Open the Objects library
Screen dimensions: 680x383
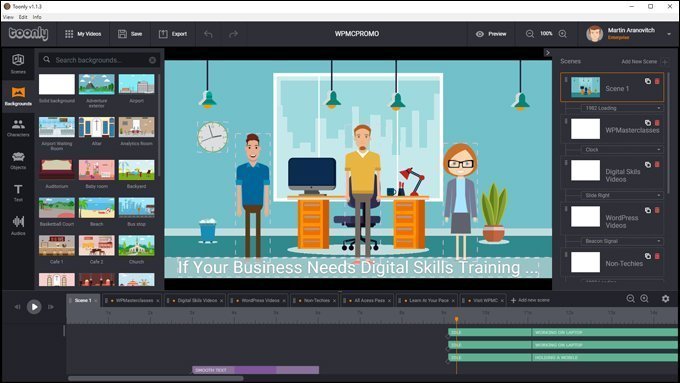[18, 160]
